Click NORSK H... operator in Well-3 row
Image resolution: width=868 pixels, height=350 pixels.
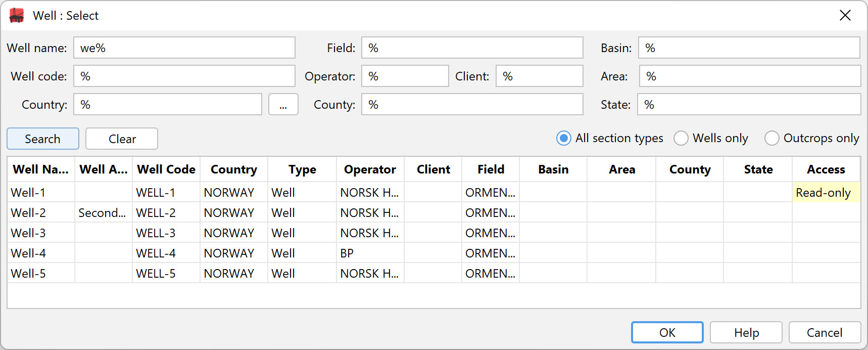click(x=370, y=233)
